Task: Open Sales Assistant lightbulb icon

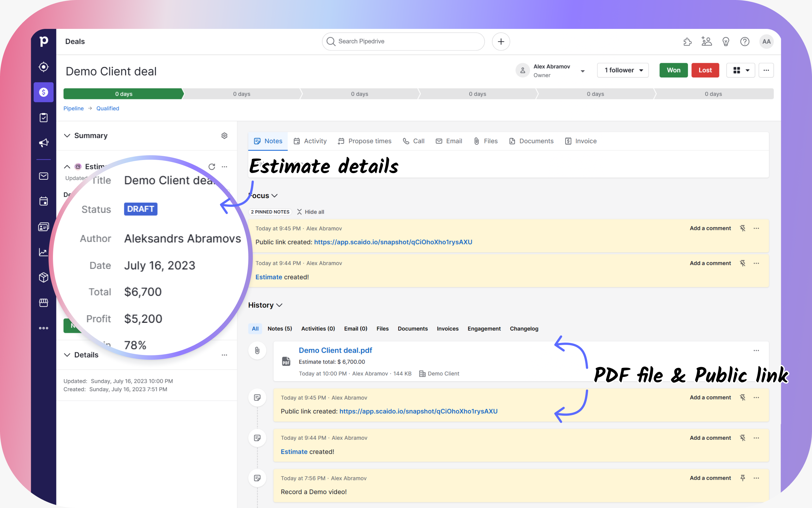Action: coord(726,42)
